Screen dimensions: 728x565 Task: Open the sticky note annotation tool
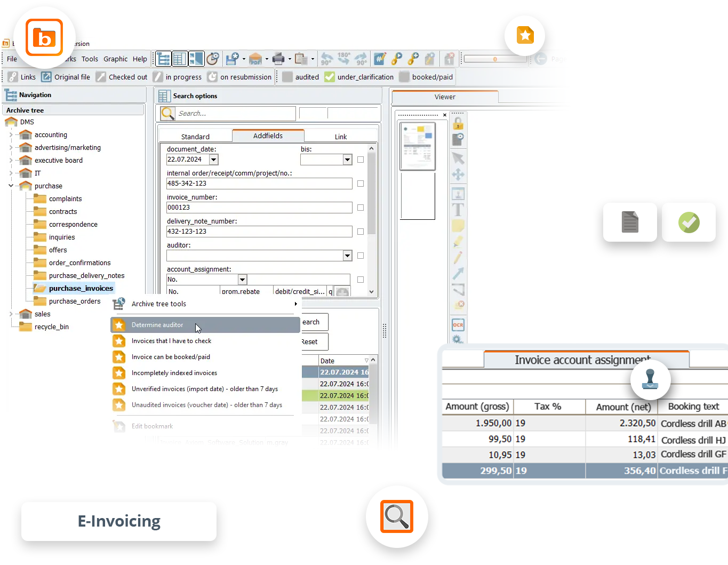tap(458, 226)
